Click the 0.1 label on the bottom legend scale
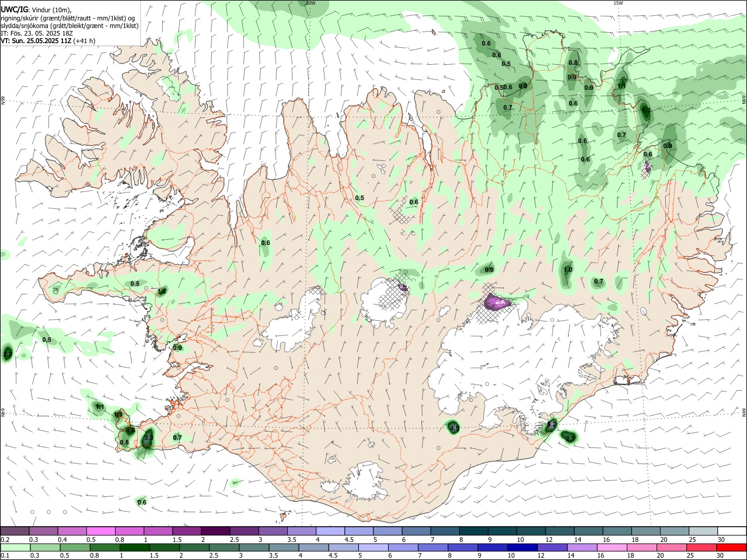Screen dimensions: 747x560 [5, 556]
